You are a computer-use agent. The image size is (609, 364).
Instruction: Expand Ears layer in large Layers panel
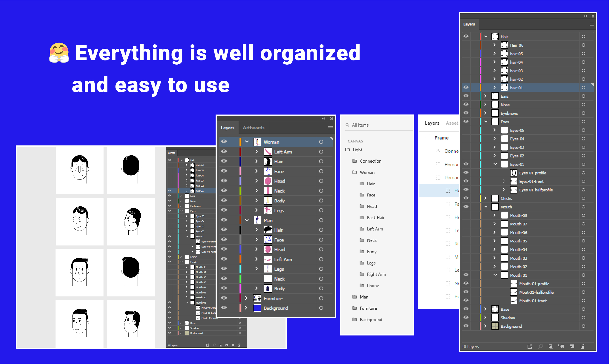coord(485,96)
